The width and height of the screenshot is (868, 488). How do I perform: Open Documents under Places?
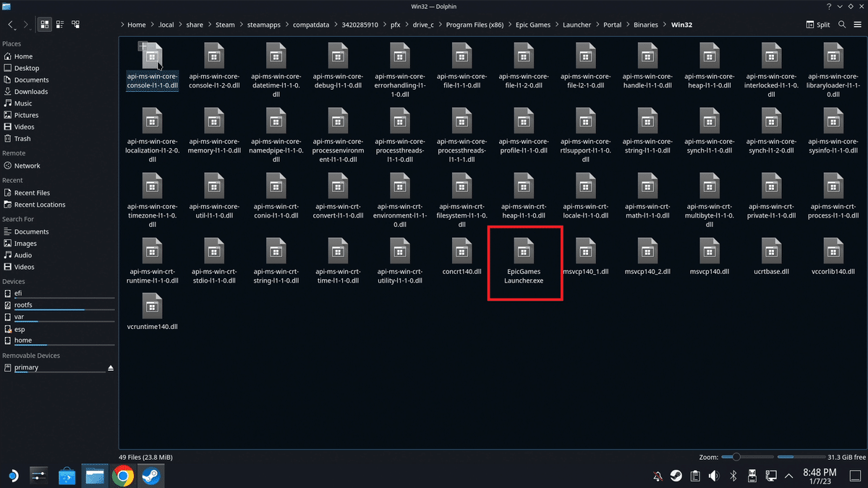click(31, 80)
